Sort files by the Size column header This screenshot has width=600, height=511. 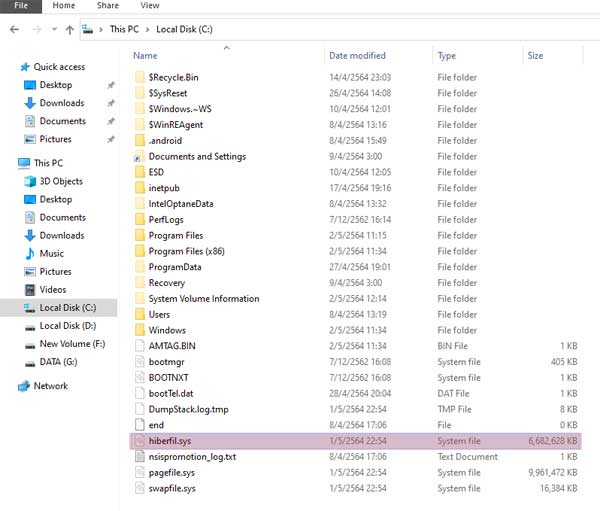pyautogui.click(x=535, y=56)
